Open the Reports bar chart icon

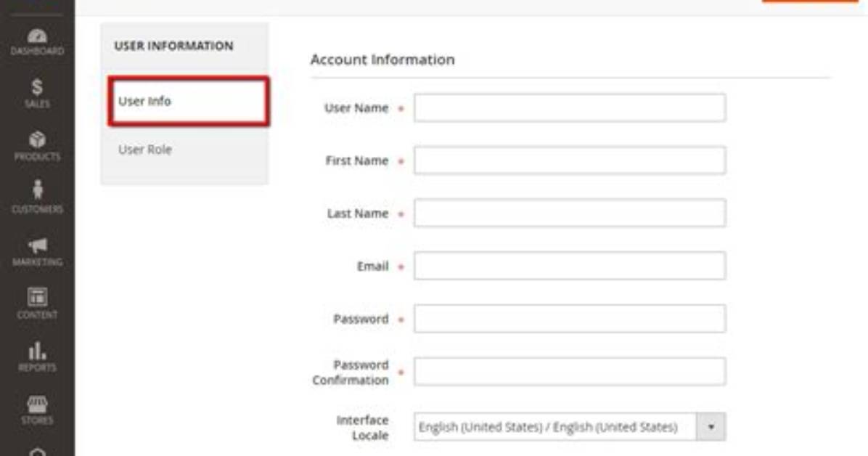tap(37, 351)
